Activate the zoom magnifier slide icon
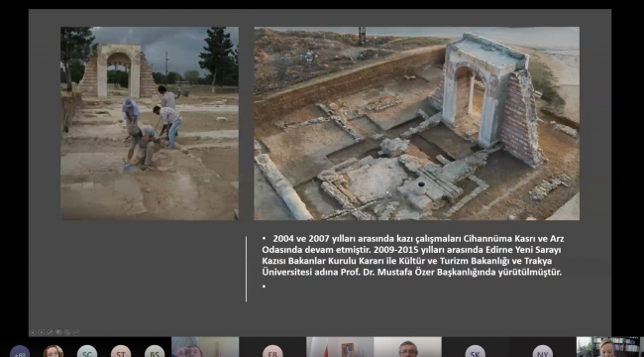Image resolution: width=644 pixels, height=357 pixels. 67,332
